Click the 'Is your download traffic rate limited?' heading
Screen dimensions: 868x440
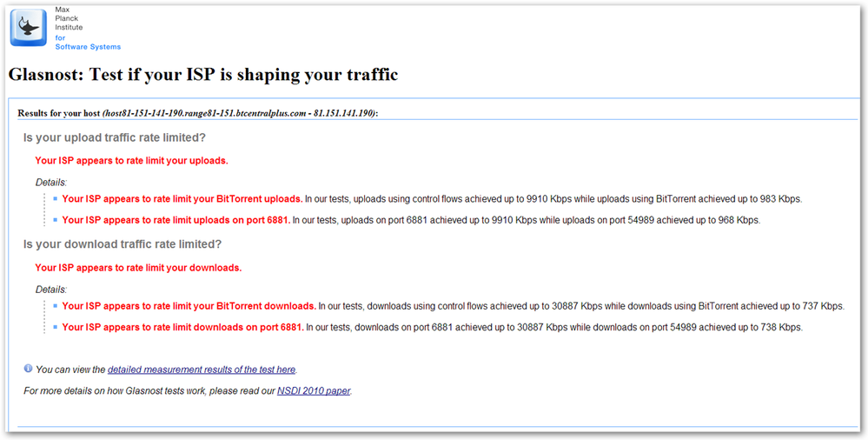pos(123,244)
